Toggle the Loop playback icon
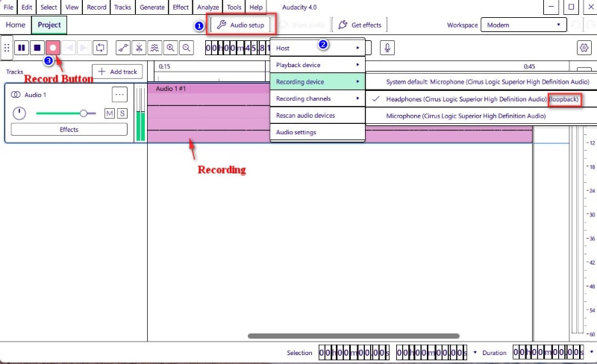 [x=100, y=48]
